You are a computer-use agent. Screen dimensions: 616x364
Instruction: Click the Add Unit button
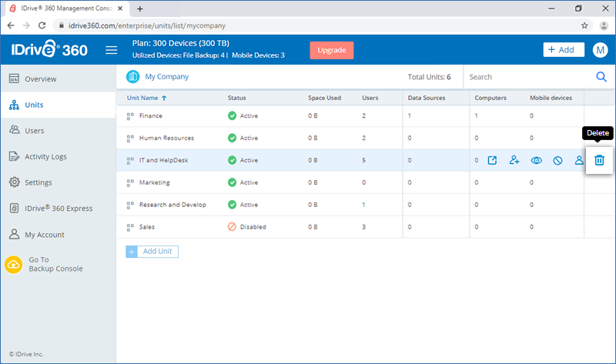152,252
